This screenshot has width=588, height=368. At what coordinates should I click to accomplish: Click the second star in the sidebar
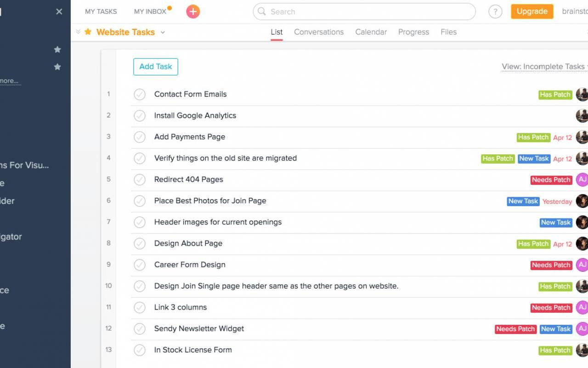click(57, 67)
